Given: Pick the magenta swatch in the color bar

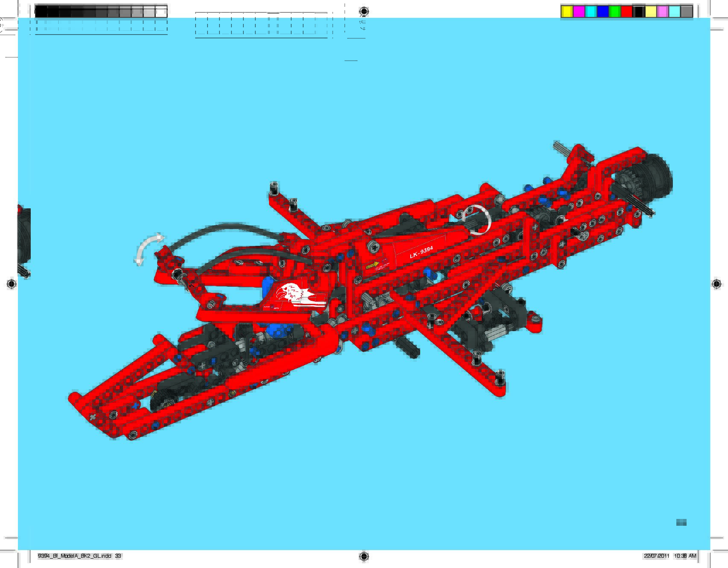Looking at the screenshot, I should coord(579,12).
